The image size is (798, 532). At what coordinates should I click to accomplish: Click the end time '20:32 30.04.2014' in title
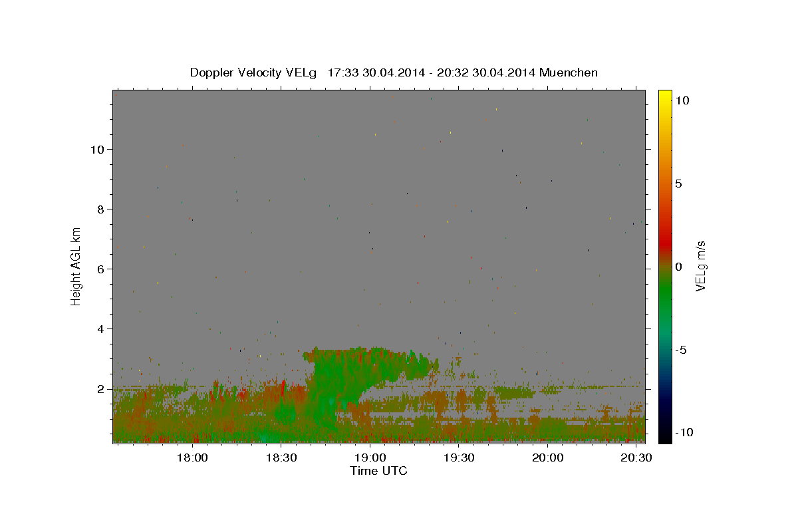(485, 72)
